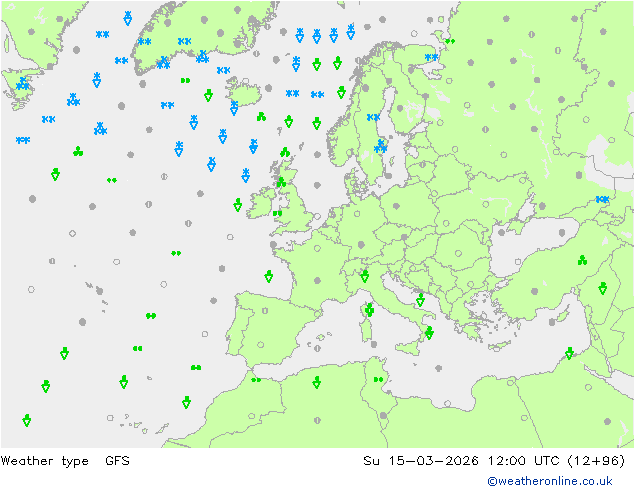Viewport: 634px width, 490px height.
Task: Click the gray cloud dot in the Black Sea
Action: pos(562,232)
